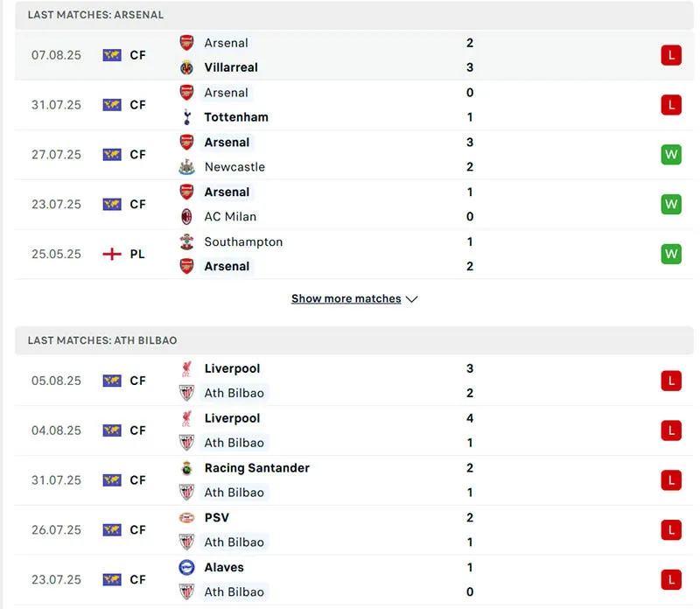Click the PSV team crest
Viewport: 700px width, 609px height.
[185, 516]
